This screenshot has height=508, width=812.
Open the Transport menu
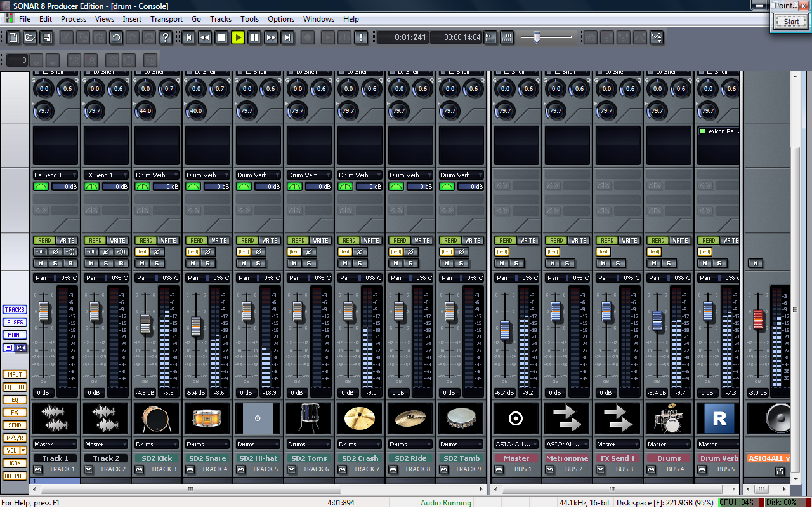(x=166, y=19)
